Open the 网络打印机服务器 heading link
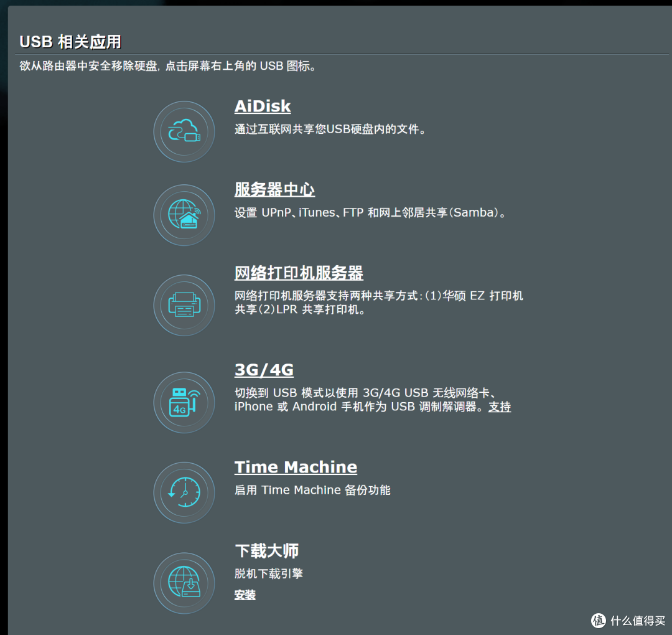This screenshot has width=672, height=635. coord(299,273)
